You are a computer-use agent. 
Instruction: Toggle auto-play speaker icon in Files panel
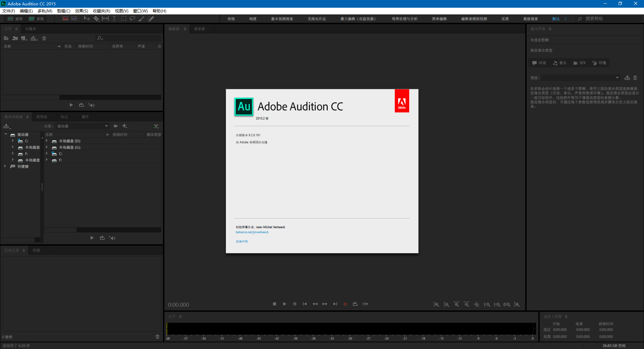(x=92, y=105)
